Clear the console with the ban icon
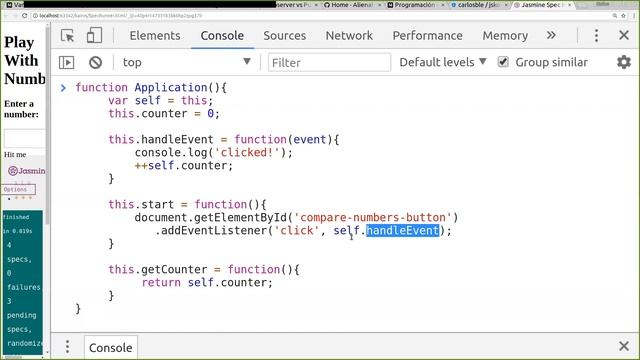 pos(96,62)
